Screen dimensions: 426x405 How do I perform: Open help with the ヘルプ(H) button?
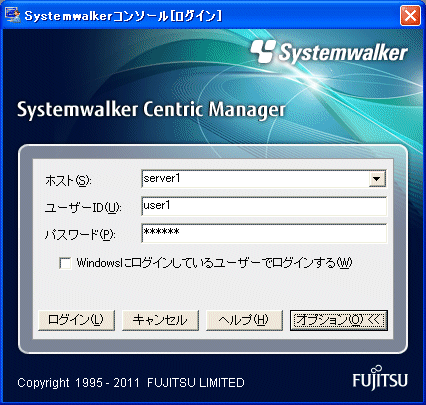click(244, 320)
